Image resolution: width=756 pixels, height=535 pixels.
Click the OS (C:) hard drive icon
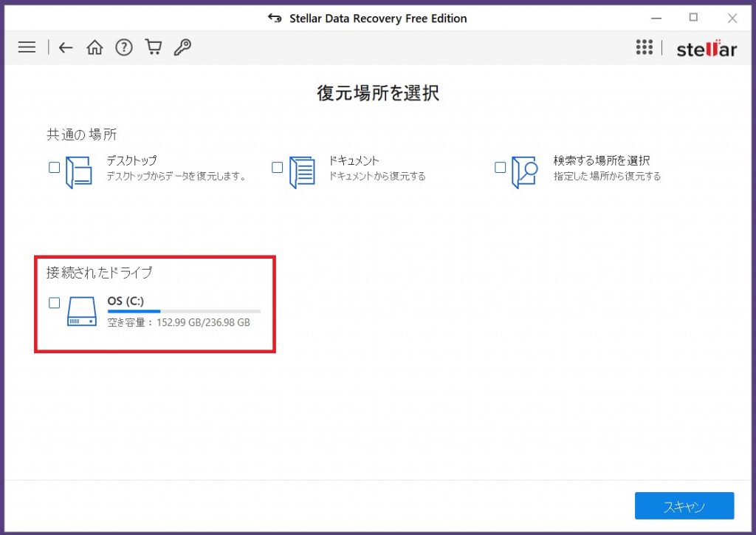coord(82,312)
